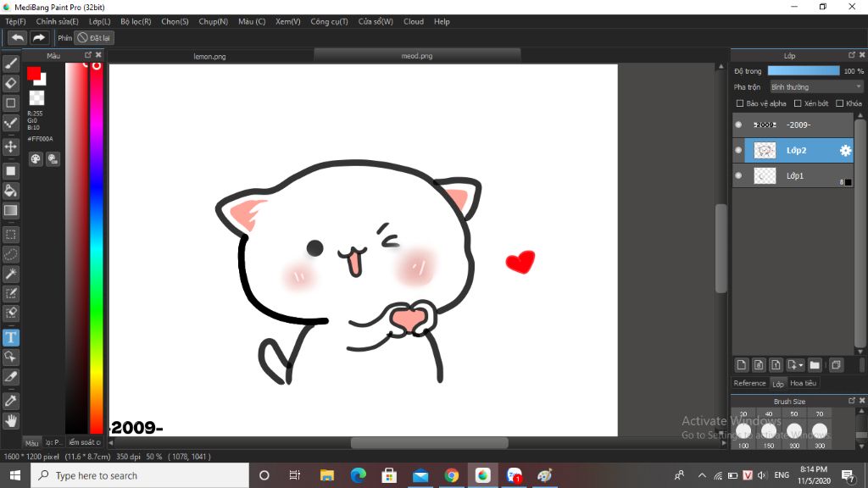Undock the Brush Size panel
Viewport: 868px width, 488px height.
click(851, 400)
